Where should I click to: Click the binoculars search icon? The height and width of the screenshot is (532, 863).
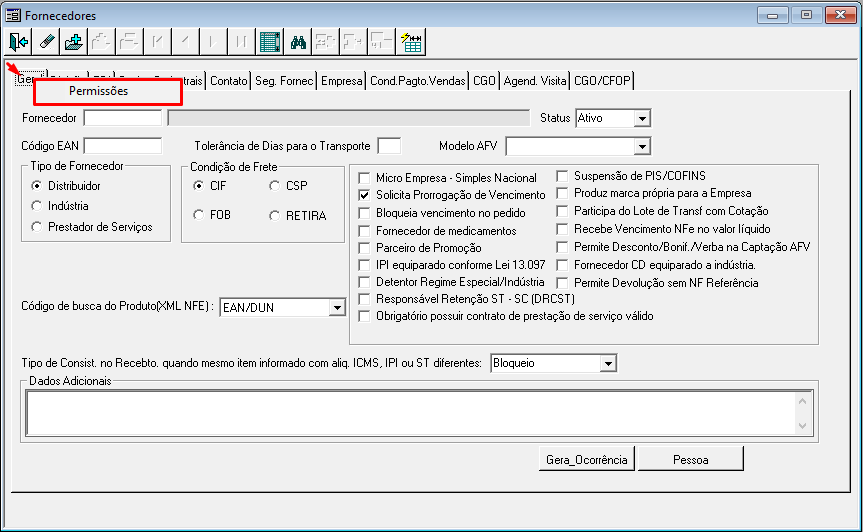click(x=298, y=42)
